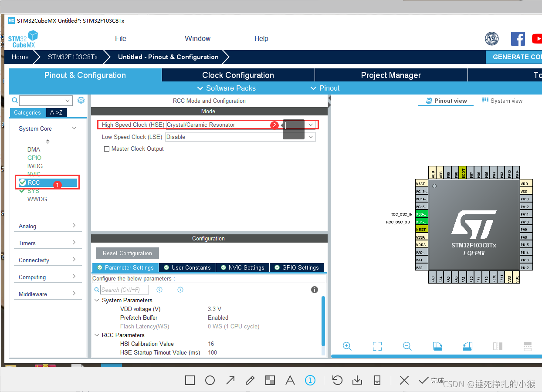Open the Low Speed Clock (LSE) dropdown
Viewport: 542px width, 392px height.
tap(311, 137)
